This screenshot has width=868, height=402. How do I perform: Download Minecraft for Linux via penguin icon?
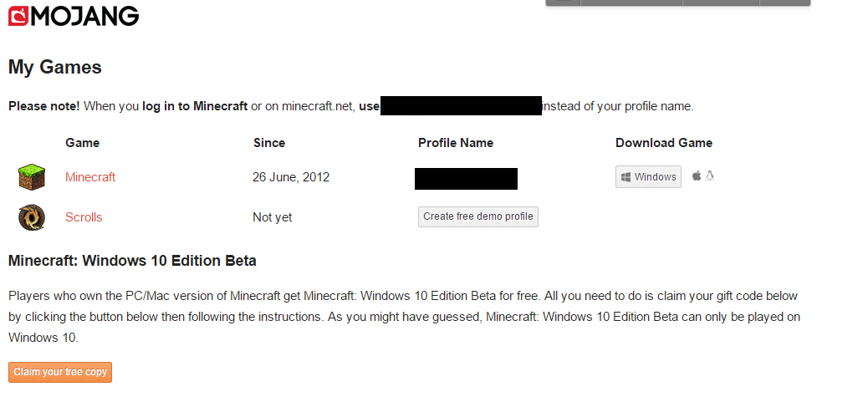tap(710, 176)
